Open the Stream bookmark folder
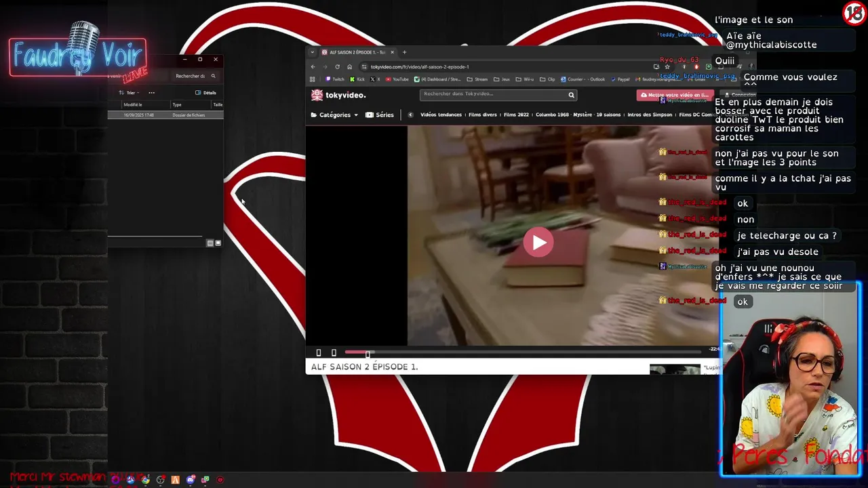868x488 pixels. [x=477, y=79]
